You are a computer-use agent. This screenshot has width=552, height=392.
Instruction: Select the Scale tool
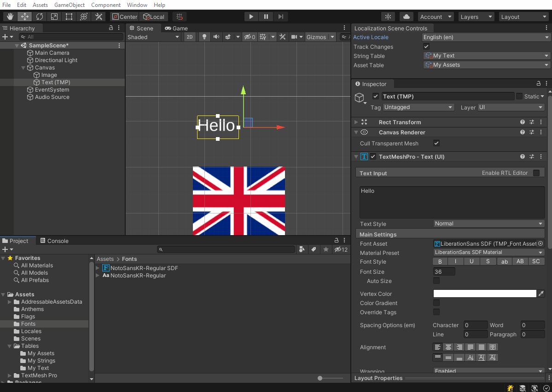click(54, 17)
